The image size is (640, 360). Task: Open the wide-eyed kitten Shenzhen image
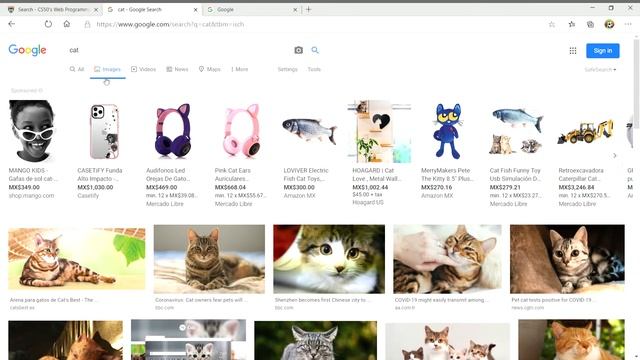point(329,259)
